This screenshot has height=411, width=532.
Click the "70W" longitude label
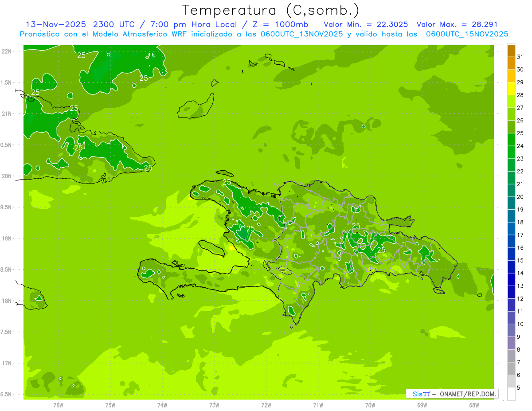coord(370,405)
